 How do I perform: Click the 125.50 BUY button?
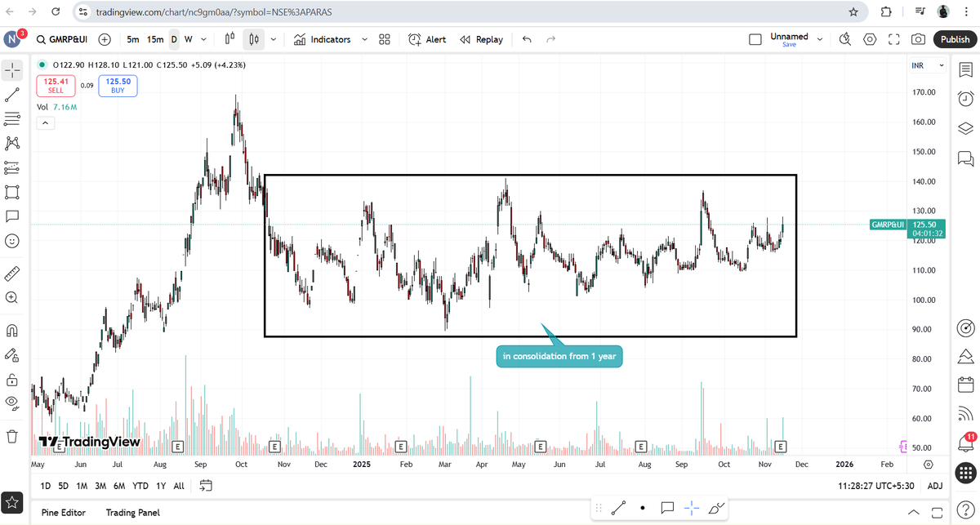click(118, 86)
